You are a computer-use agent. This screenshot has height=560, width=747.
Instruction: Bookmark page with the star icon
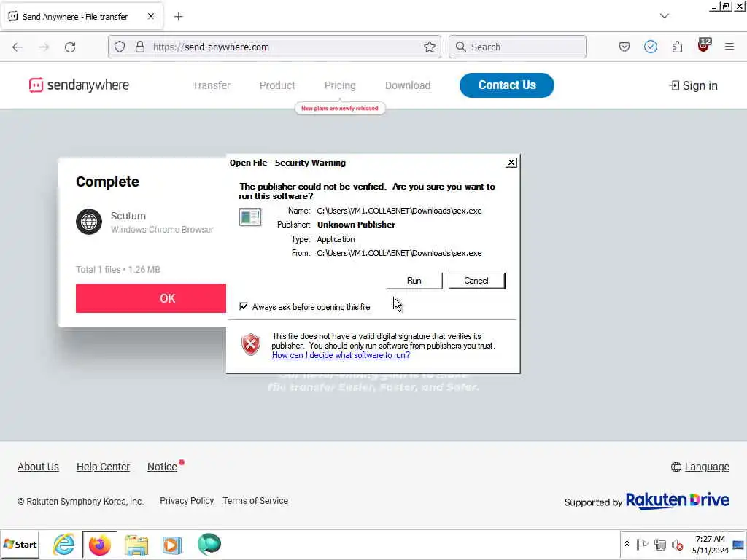[x=429, y=47]
